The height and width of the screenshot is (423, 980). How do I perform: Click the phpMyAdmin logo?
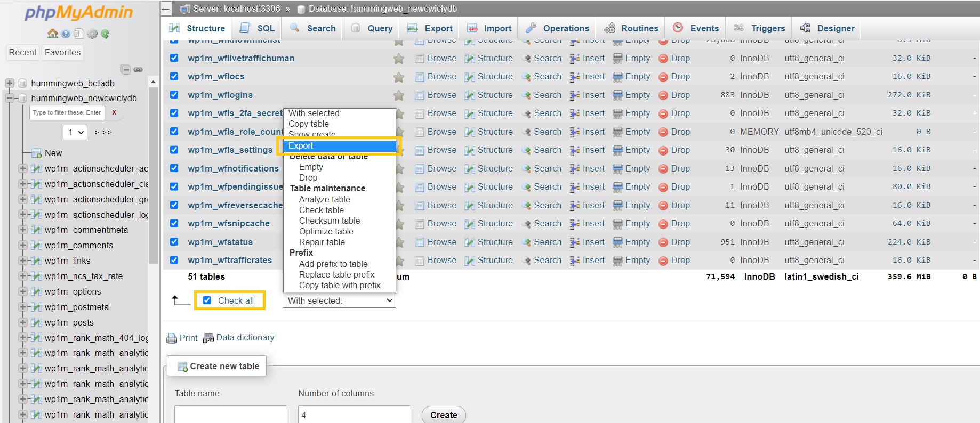79,13
